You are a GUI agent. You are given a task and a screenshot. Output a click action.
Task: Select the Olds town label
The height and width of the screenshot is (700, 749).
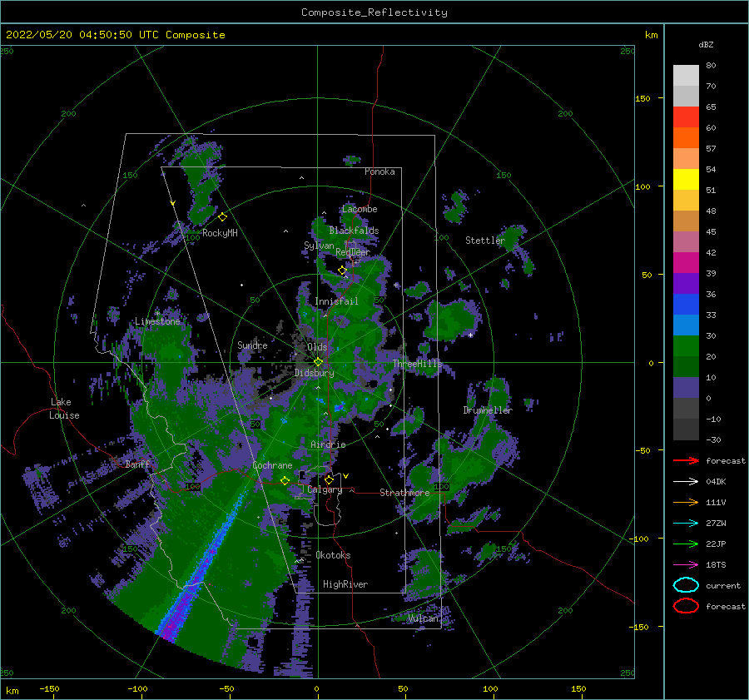317,347
